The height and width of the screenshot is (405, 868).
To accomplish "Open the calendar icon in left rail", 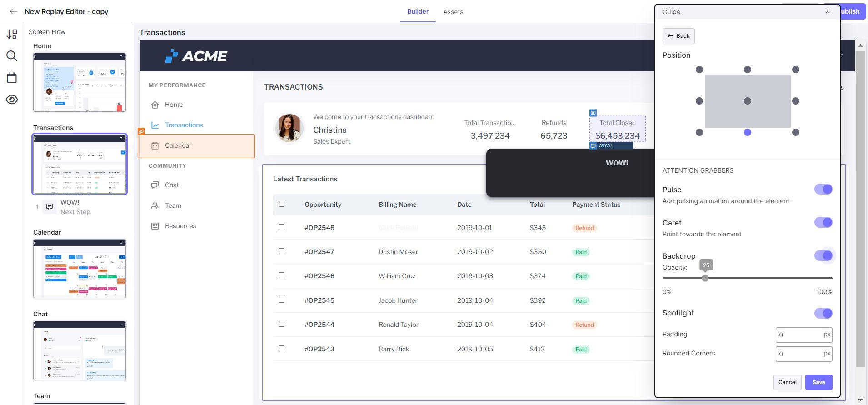I will click(12, 78).
